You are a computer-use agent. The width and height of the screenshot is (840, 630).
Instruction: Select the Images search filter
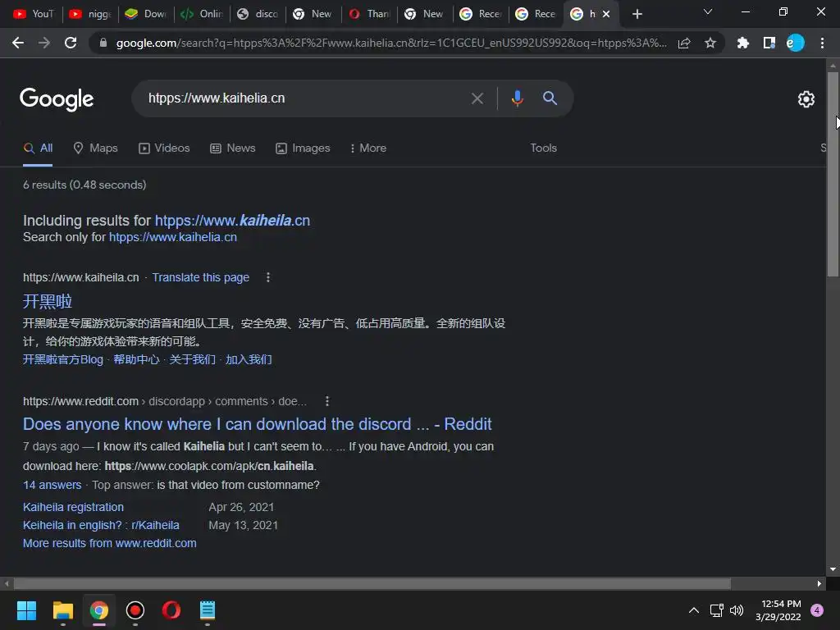click(303, 148)
